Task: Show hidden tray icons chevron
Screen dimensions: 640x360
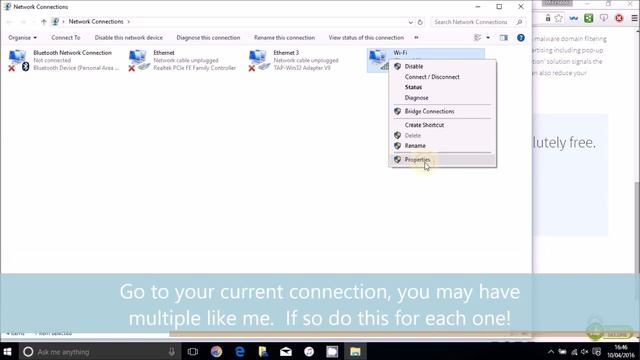Action: click(x=551, y=352)
